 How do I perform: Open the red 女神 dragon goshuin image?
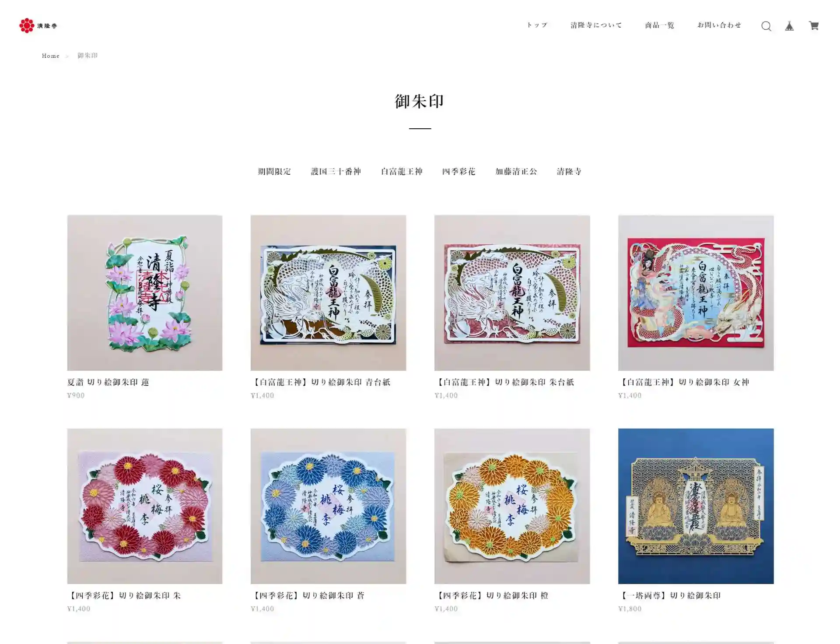click(696, 293)
